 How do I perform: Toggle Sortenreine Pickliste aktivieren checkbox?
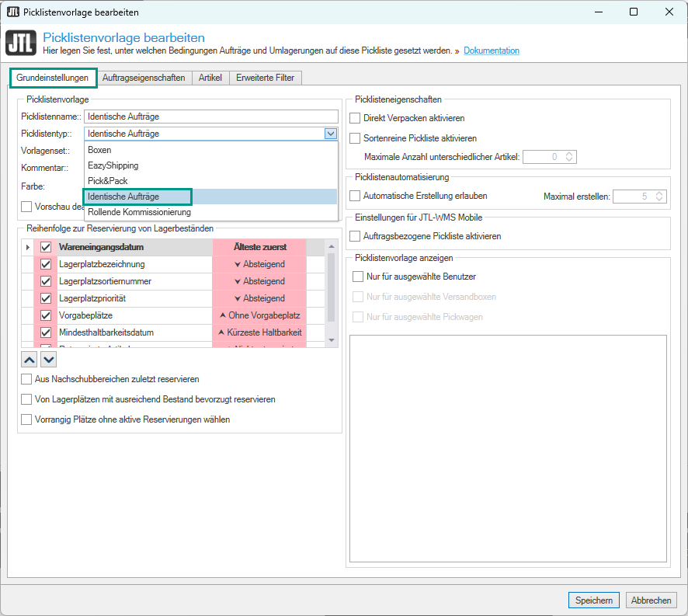tap(356, 138)
